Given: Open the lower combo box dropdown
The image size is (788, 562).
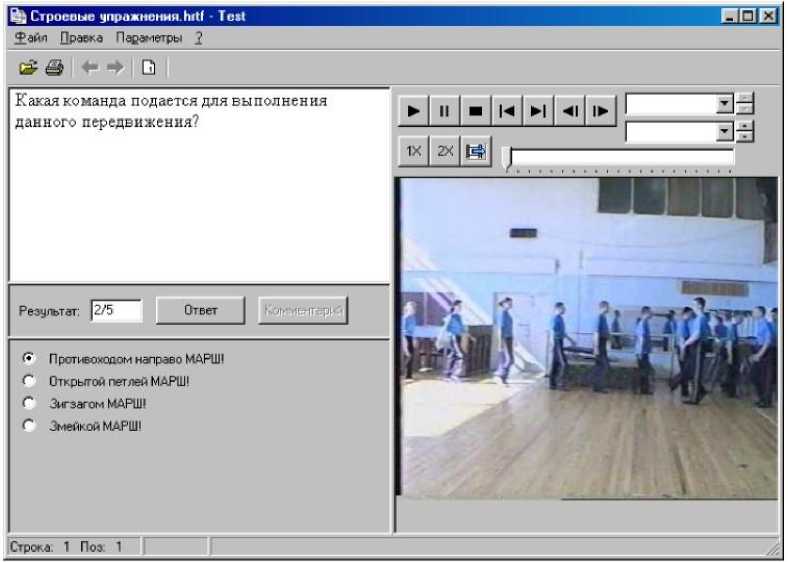Looking at the screenshot, I should pos(724,132).
